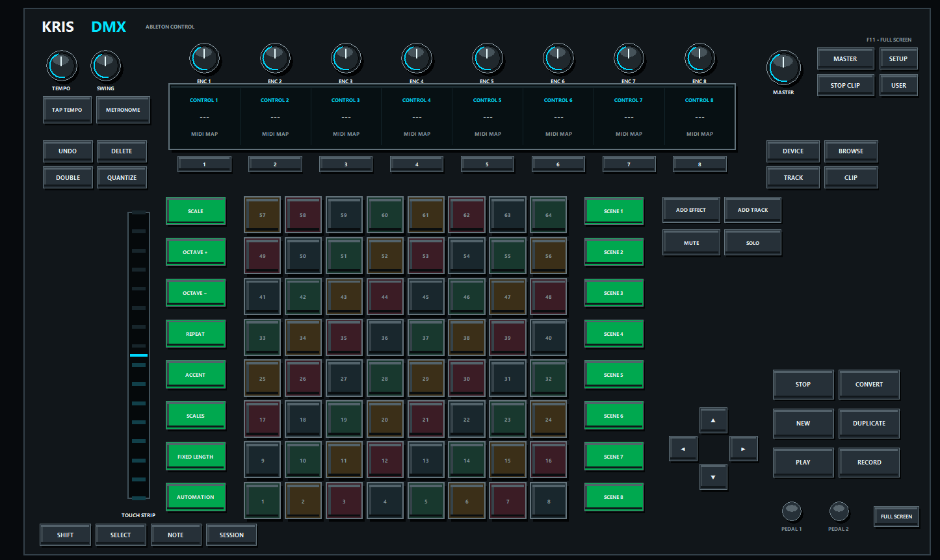940x560 pixels.
Task: Toggle the Repeat function
Action: [x=196, y=334]
